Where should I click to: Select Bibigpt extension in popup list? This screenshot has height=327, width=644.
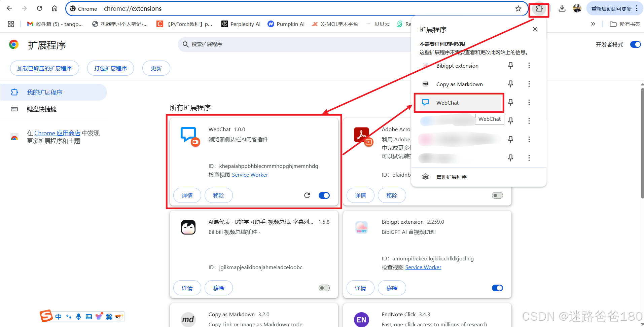click(x=460, y=66)
